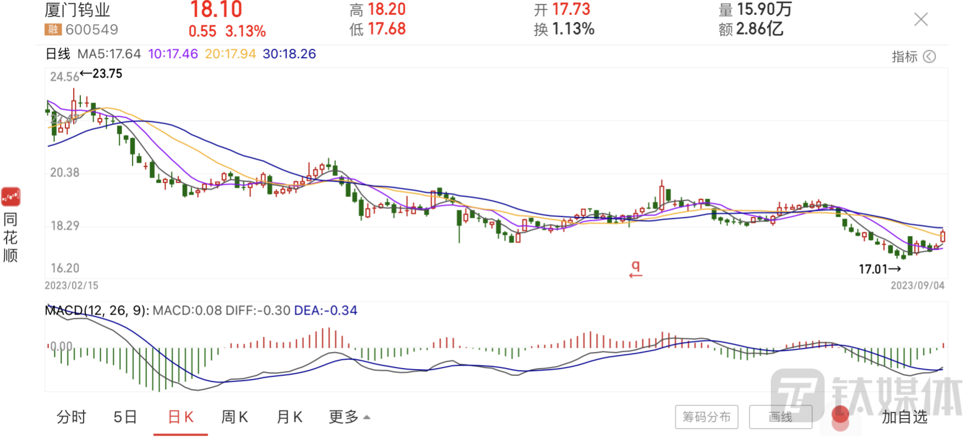
Task: Click the MACD(12, 26, 9) indicator label
Action: [96, 311]
